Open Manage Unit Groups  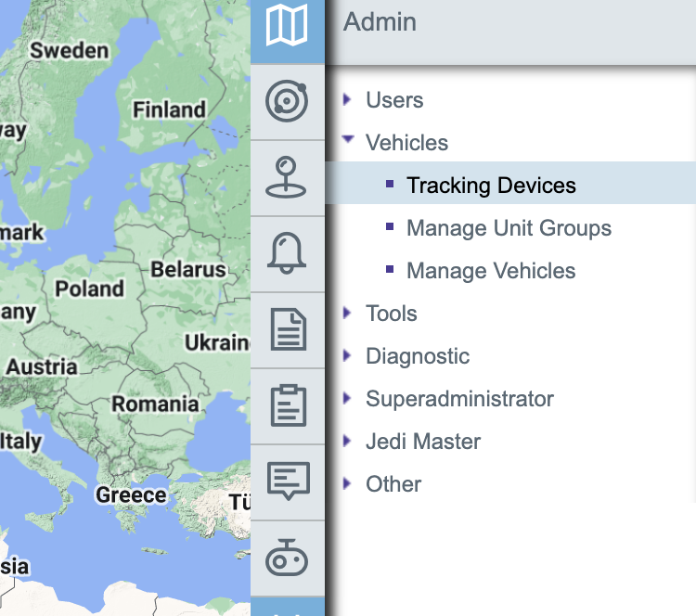(509, 228)
